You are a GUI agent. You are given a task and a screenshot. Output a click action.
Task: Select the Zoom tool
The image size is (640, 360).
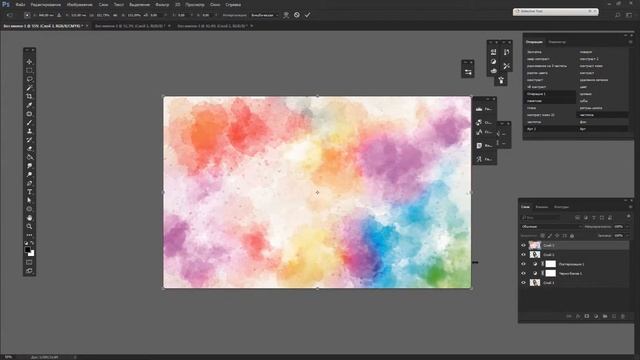(x=29, y=226)
